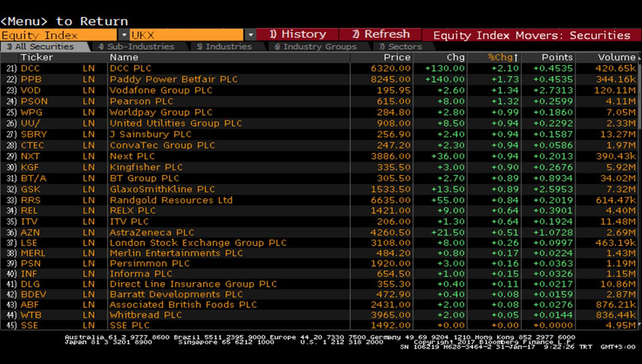The image size is (642, 364).
Task: Click the +2.10 percent change value
Action: point(505,68)
